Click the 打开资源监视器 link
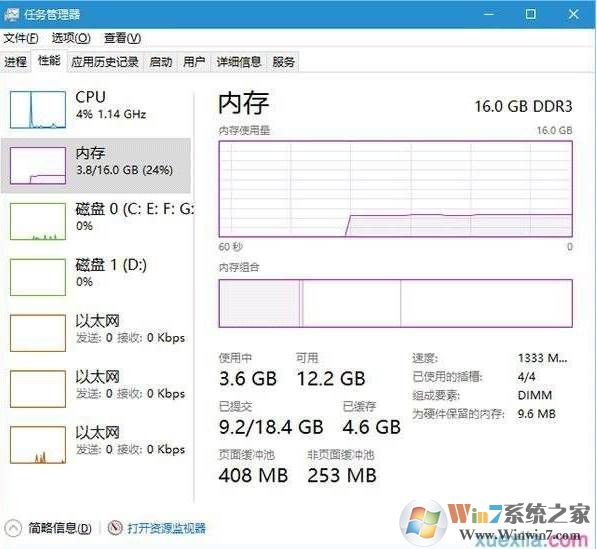The height and width of the screenshot is (549, 597). pyautogui.click(x=166, y=528)
